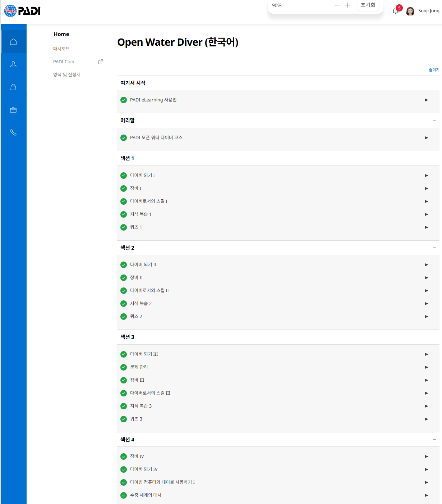Click green checkmark beside 장비 IV

tap(124, 457)
